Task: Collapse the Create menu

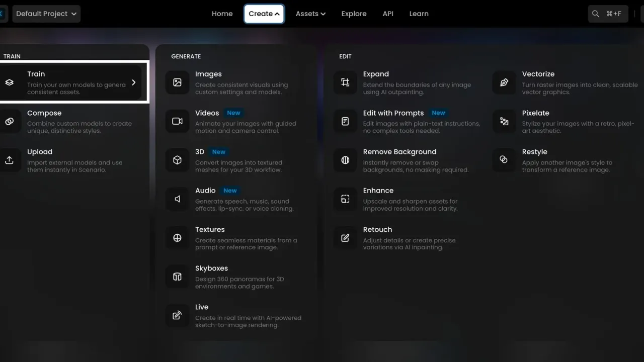Action: (x=264, y=14)
